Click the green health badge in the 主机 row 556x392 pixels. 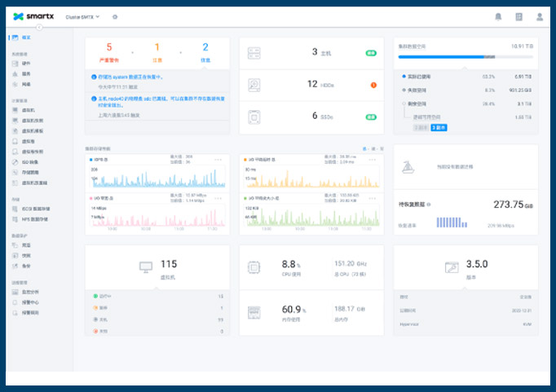point(371,53)
